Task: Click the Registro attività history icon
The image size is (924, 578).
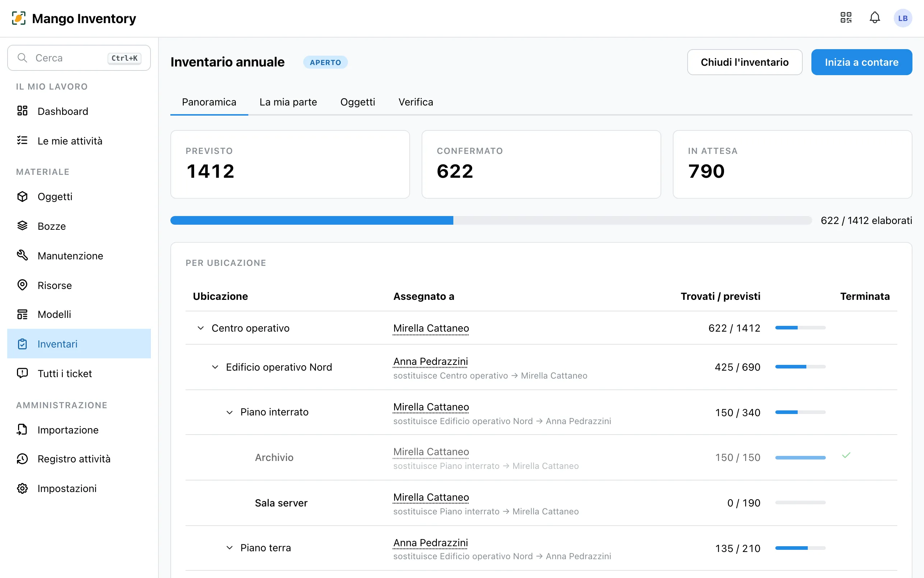Action: click(x=22, y=459)
